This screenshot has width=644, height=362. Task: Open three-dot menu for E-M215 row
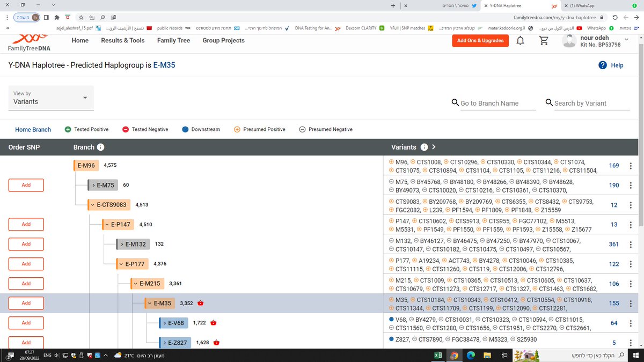pos(630,284)
